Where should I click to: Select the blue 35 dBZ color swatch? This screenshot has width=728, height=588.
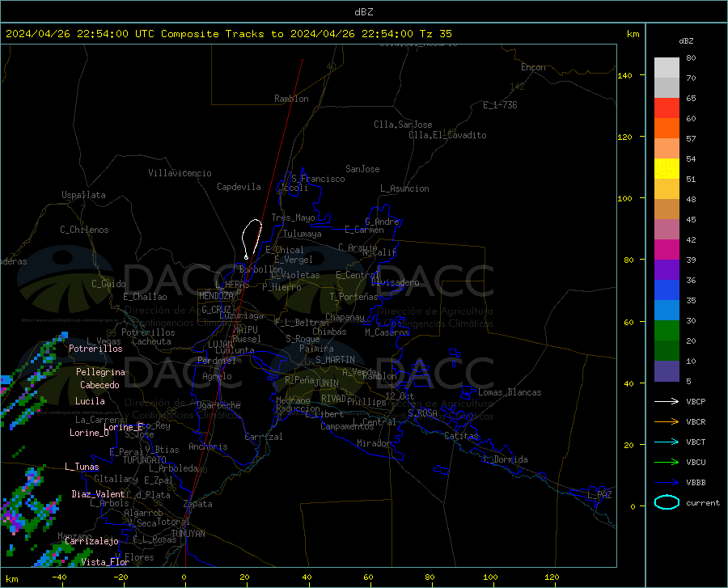(667, 290)
